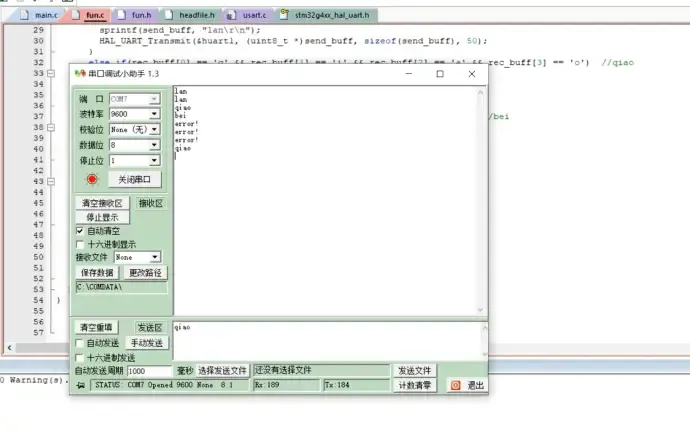Click the 手动发送 button
This screenshot has height=434, width=690.
(150, 343)
